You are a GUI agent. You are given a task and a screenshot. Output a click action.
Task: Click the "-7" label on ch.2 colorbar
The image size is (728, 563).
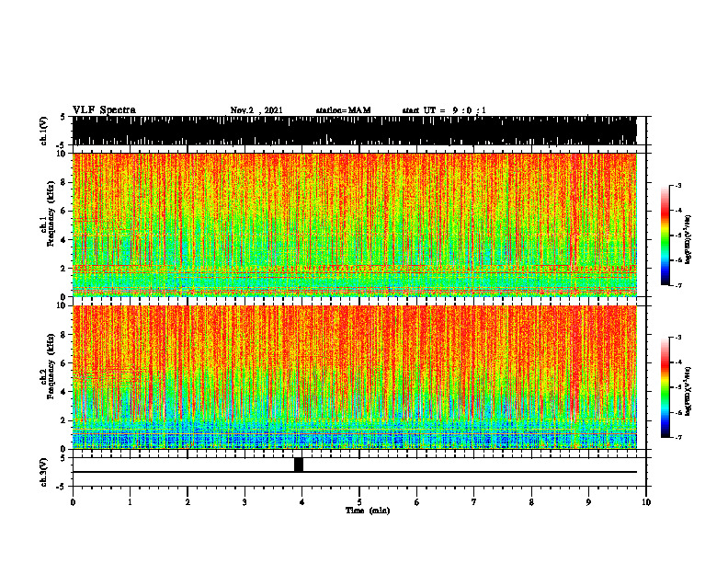click(678, 437)
